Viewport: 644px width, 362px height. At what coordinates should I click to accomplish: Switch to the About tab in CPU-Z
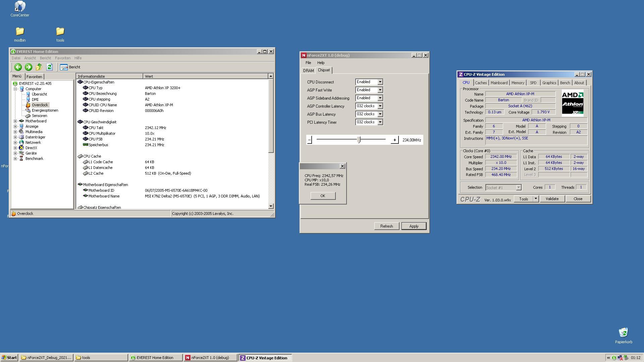coord(579,83)
